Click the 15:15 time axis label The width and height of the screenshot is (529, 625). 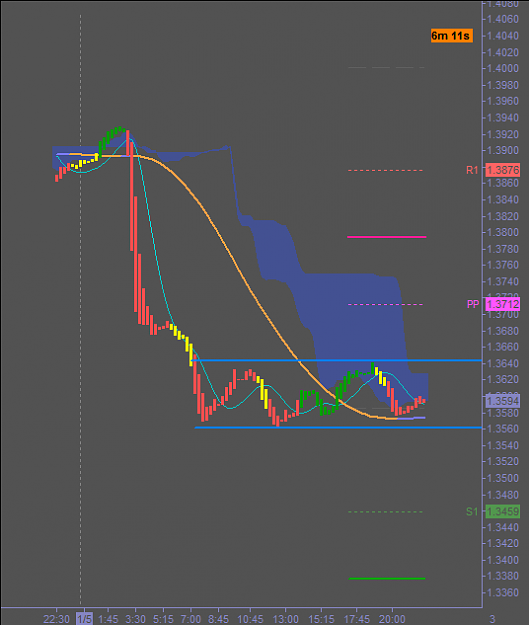[321, 619]
